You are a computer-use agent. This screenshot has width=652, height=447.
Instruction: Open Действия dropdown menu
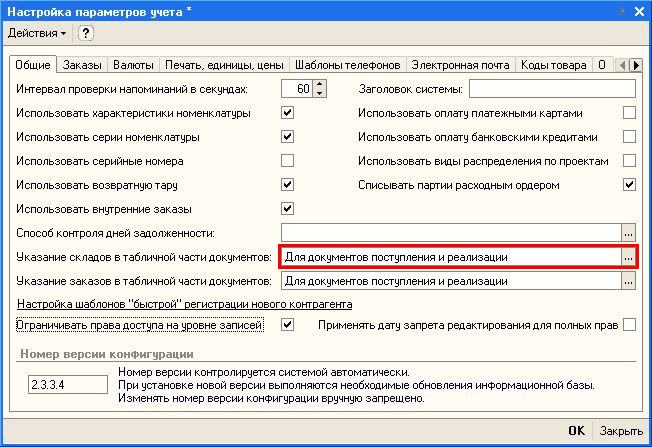click(x=37, y=33)
